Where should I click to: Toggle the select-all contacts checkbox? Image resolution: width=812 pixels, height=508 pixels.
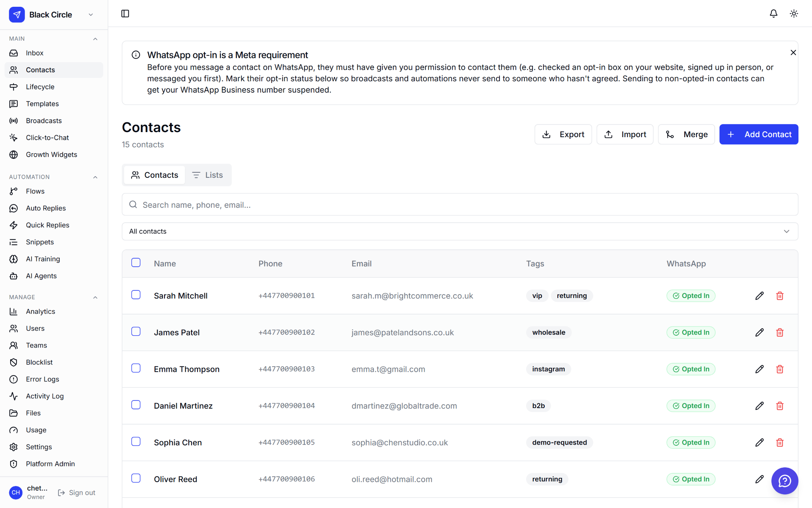(136, 262)
